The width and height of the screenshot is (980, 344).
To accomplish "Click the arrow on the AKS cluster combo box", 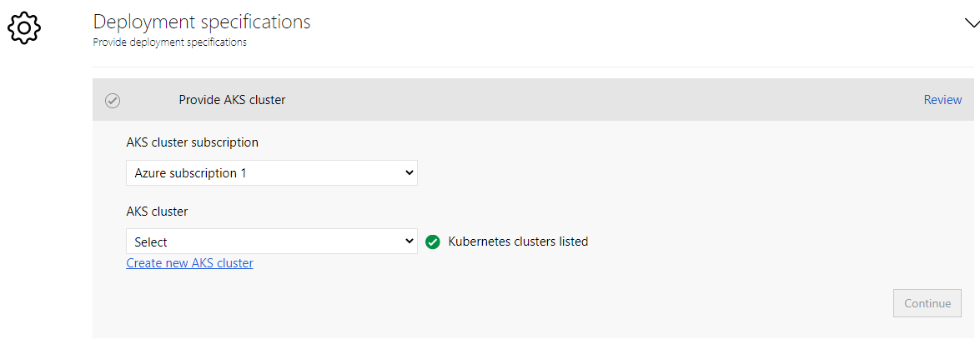I will [409, 242].
